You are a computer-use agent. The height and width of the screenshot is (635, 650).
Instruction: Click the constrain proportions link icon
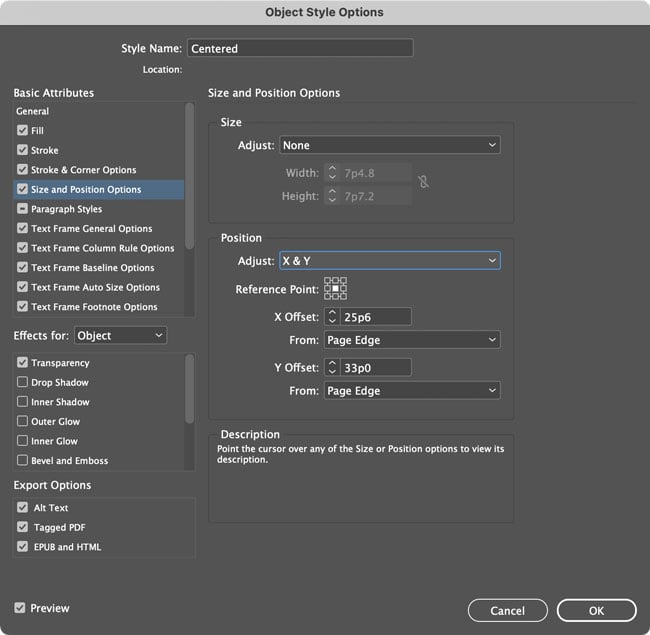pyautogui.click(x=423, y=182)
